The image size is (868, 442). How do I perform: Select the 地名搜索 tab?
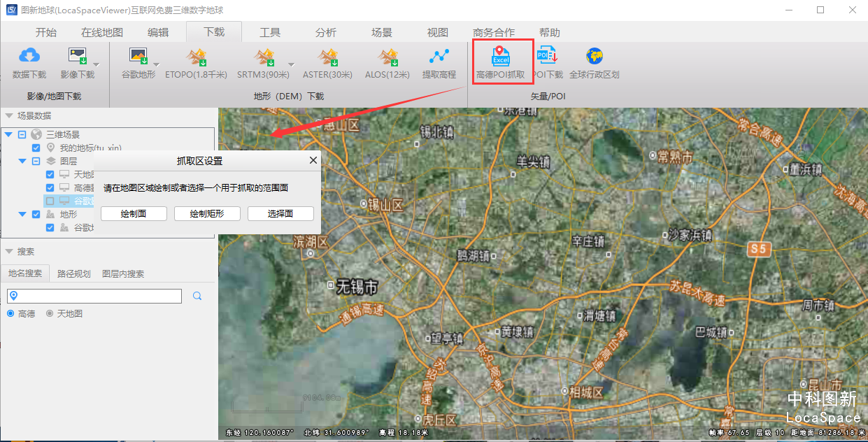25,273
